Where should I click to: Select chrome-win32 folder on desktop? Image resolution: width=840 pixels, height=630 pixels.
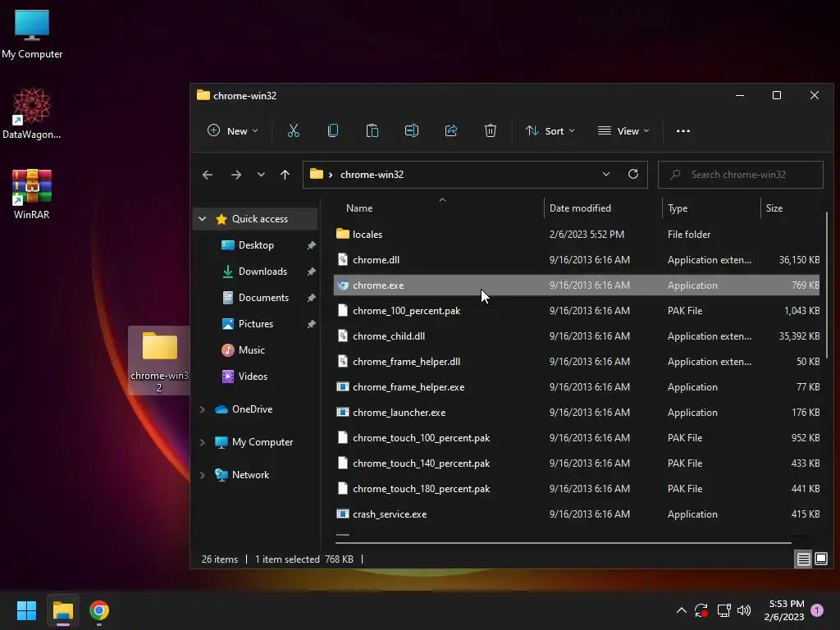[159, 362]
